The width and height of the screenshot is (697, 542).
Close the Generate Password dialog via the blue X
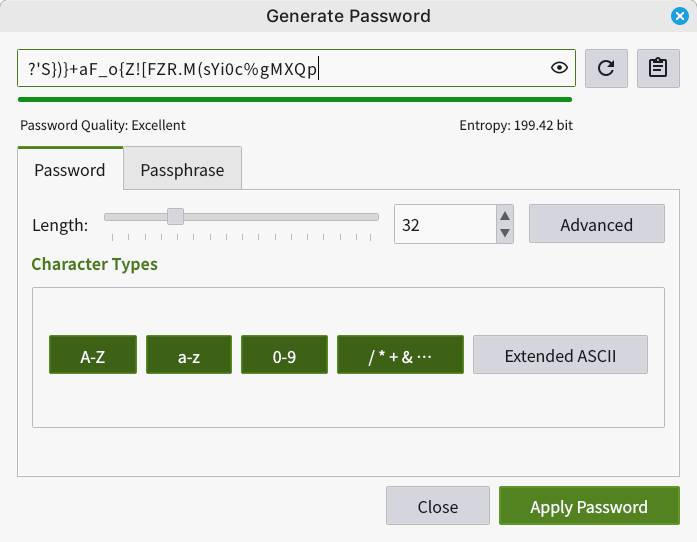coord(679,16)
